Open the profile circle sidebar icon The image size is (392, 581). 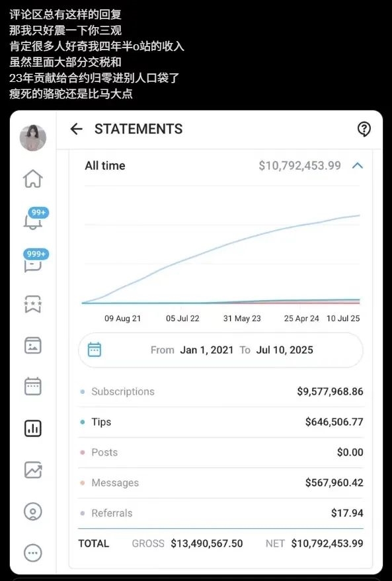[33, 512]
